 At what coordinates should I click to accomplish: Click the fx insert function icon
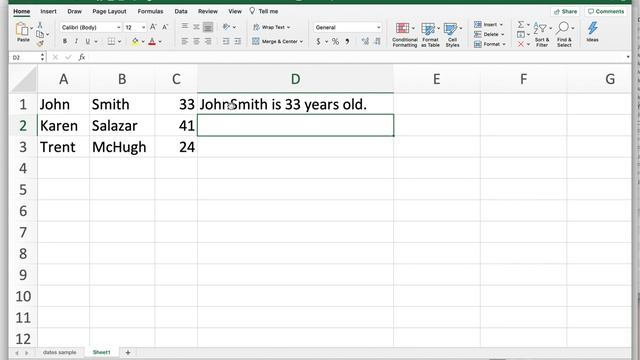pyautogui.click(x=82, y=57)
